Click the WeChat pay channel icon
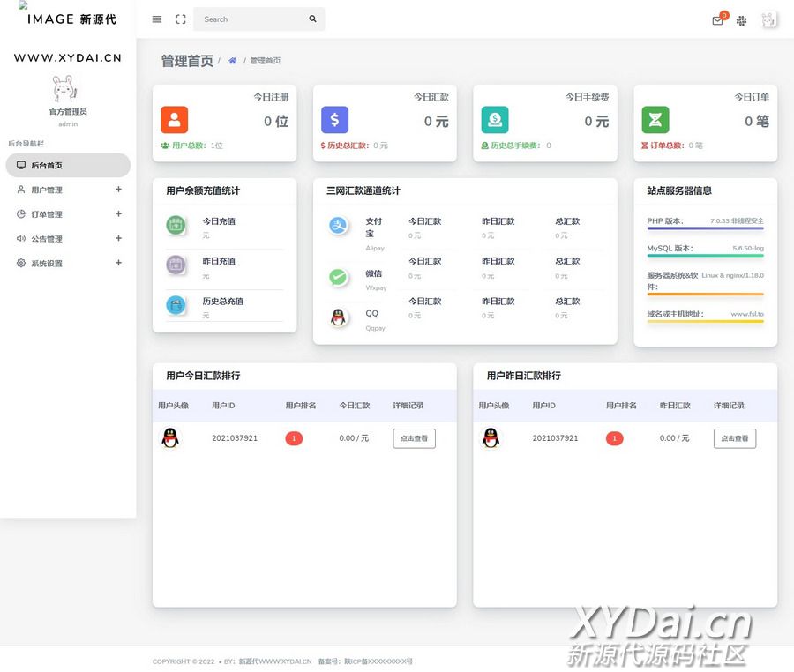Screen dimensions: 794x672 pos(338,277)
